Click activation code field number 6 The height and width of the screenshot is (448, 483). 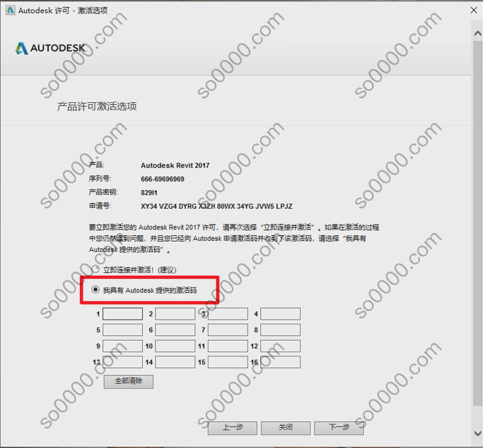175,330
